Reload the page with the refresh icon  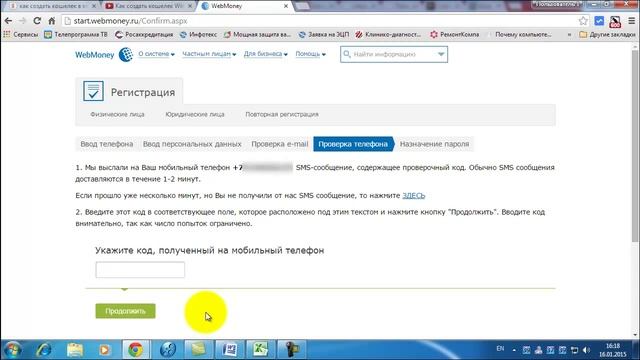coord(37,21)
